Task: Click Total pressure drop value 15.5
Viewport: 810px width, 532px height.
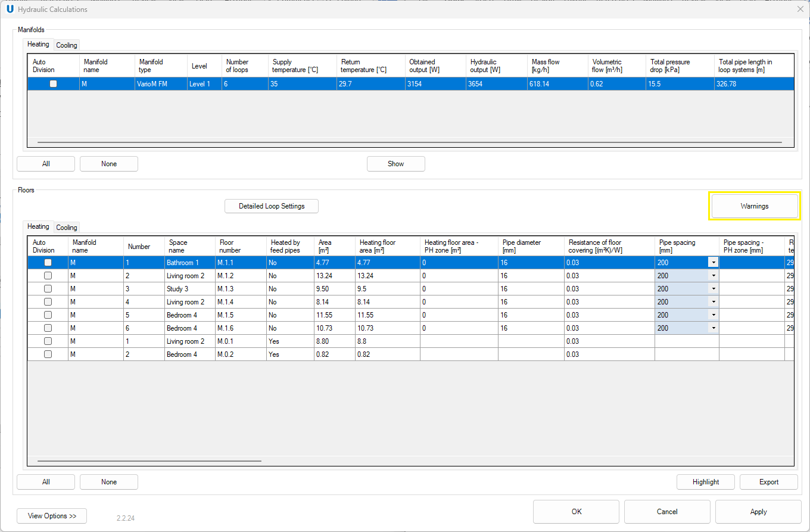Action: pyautogui.click(x=680, y=84)
